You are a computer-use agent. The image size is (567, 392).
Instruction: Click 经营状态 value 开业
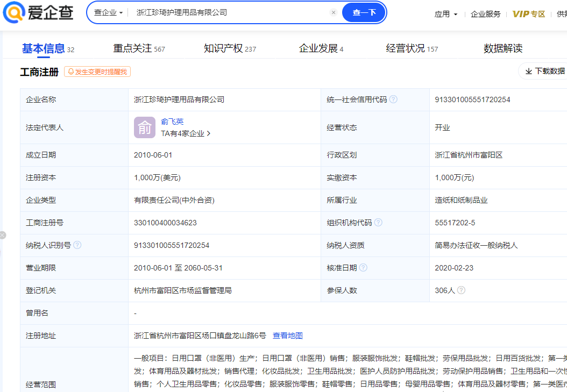coord(442,127)
